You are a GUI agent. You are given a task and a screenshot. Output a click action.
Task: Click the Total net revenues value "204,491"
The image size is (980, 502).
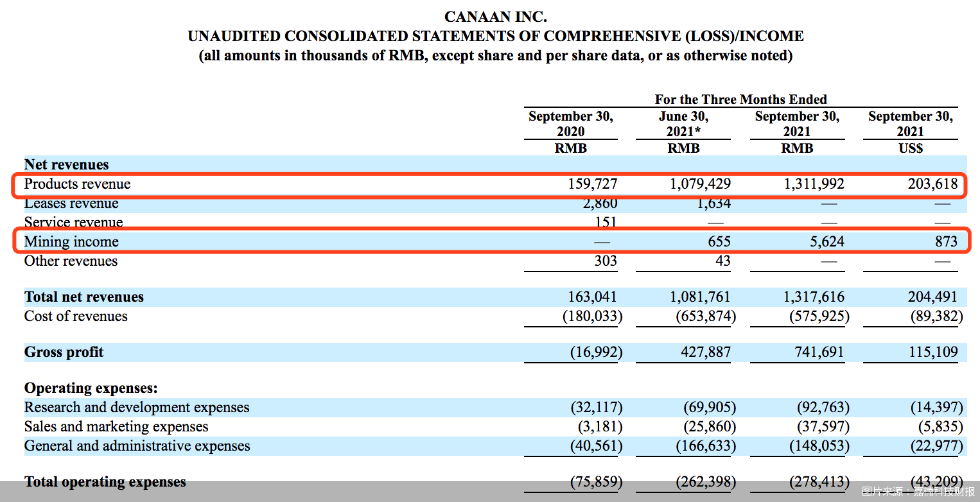pyautogui.click(x=933, y=297)
